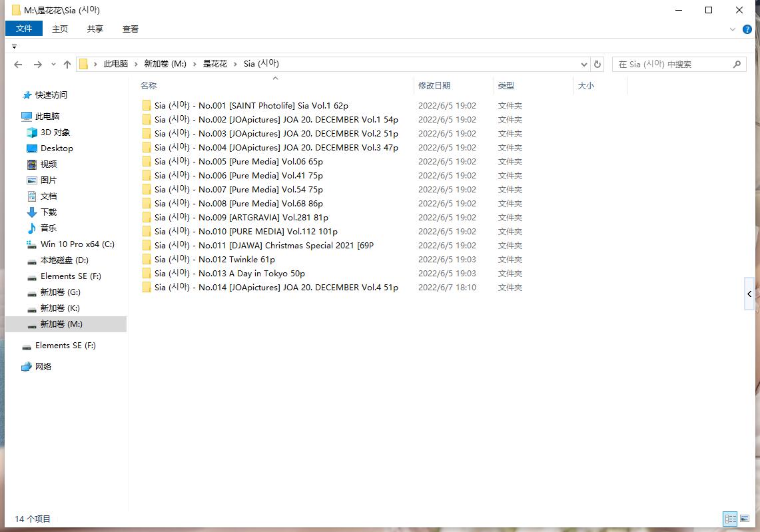Open the Quick Access Toolbar customize dropdown
Viewport: 760px width, 532px height.
pyautogui.click(x=14, y=47)
